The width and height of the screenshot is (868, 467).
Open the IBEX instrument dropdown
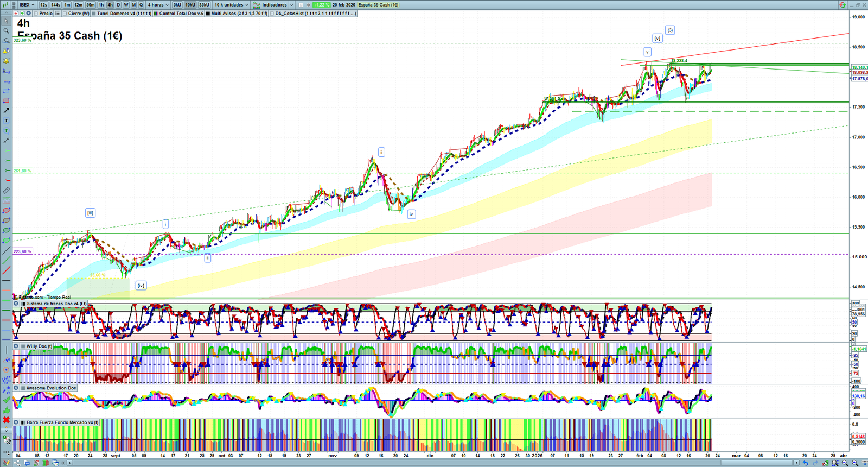(27, 5)
